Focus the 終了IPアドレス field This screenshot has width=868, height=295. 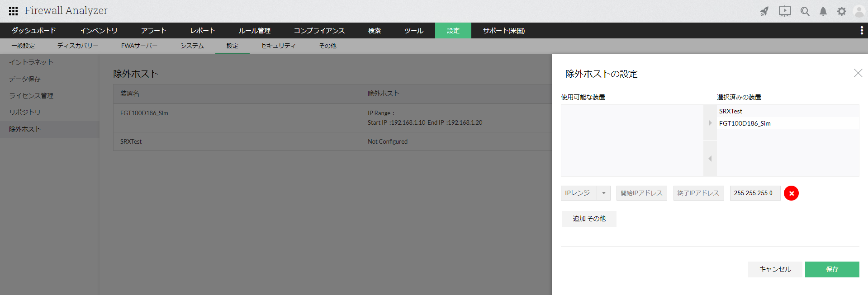click(x=698, y=193)
